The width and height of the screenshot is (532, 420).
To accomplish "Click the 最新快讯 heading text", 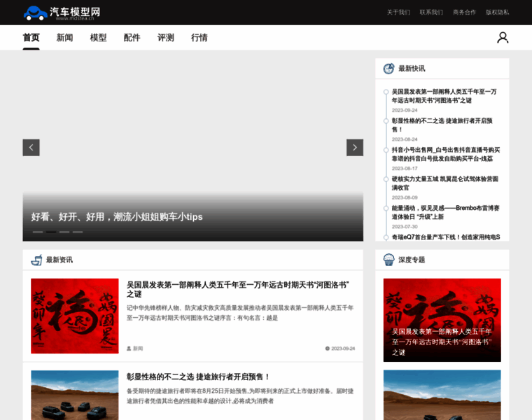I will 412,69.
